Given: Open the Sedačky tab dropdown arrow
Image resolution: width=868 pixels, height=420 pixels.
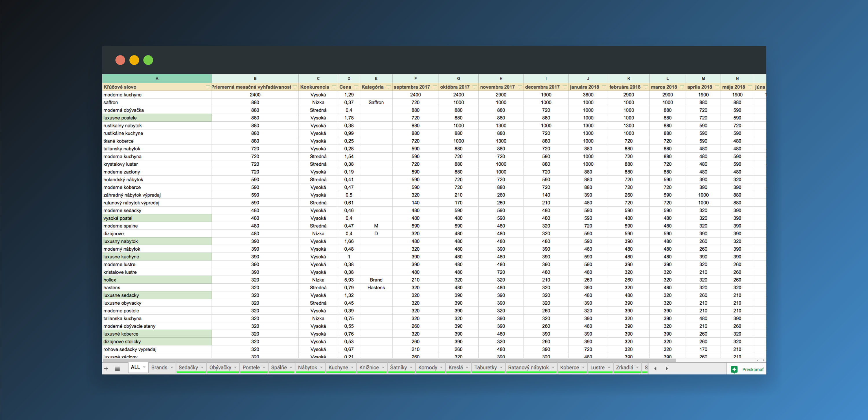Looking at the screenshot, I should [202, 367].
